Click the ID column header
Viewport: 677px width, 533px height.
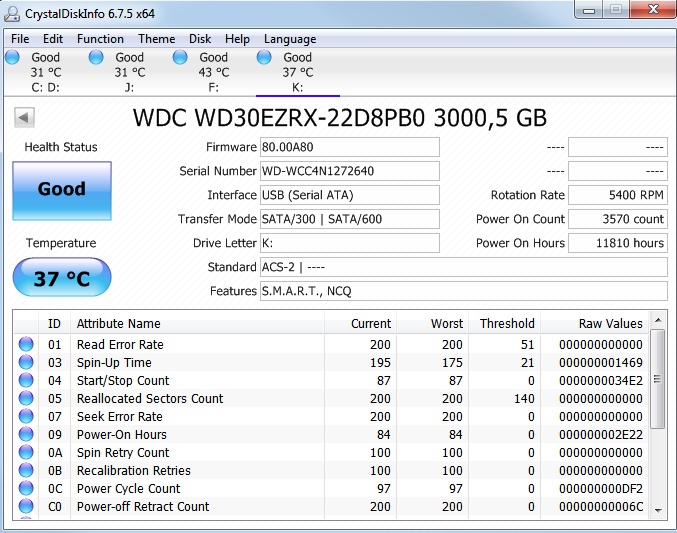click(54, 324)
